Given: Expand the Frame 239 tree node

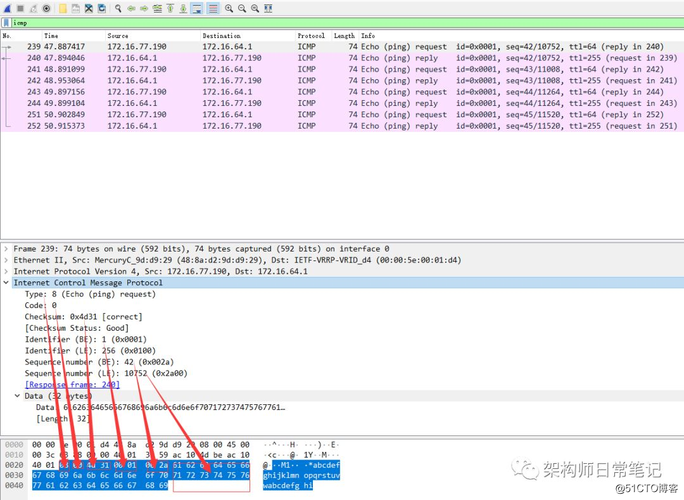Looking at the screenshot, I should tap(6, 249).
